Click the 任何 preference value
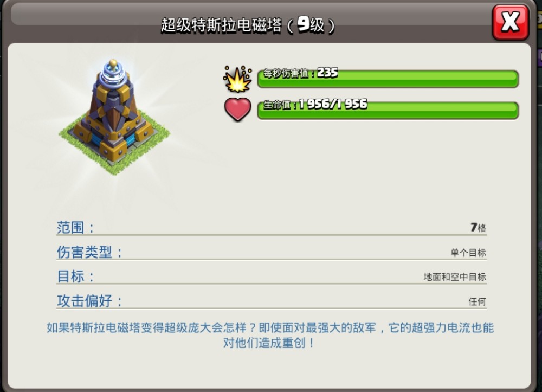The height and width of the screenshot is (392, 542). 478,301
